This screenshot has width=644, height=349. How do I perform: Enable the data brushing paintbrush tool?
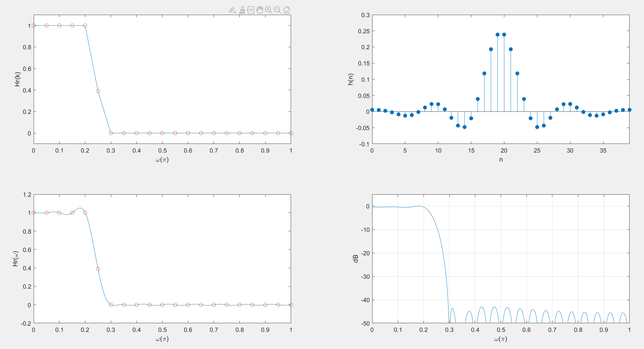[x=241, y=10]
